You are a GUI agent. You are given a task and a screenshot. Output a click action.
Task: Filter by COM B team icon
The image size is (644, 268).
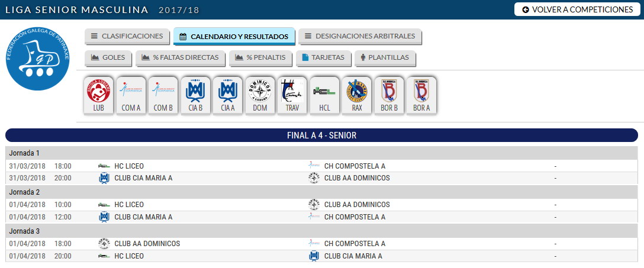coord(163,95)
